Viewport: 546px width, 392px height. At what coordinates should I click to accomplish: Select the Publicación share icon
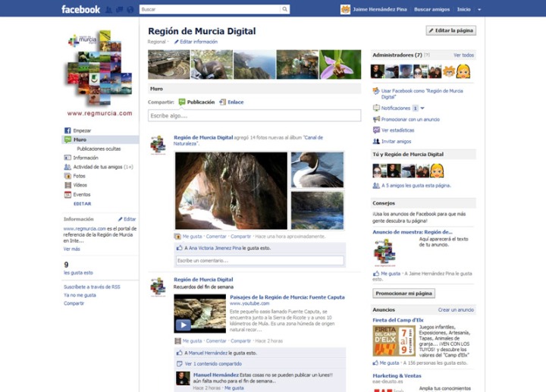[x=182, y=102]
